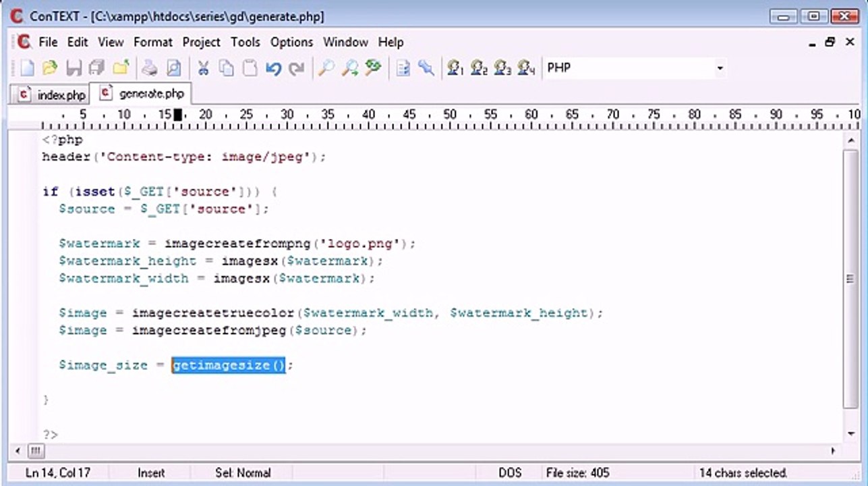Cut selection with scissors icon
Viewport: 868px width, 486px height.
[x=202, y=67]
